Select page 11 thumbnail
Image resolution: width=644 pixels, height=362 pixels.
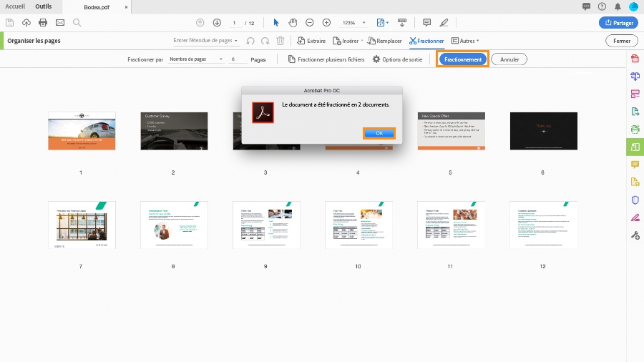(452, 225)
